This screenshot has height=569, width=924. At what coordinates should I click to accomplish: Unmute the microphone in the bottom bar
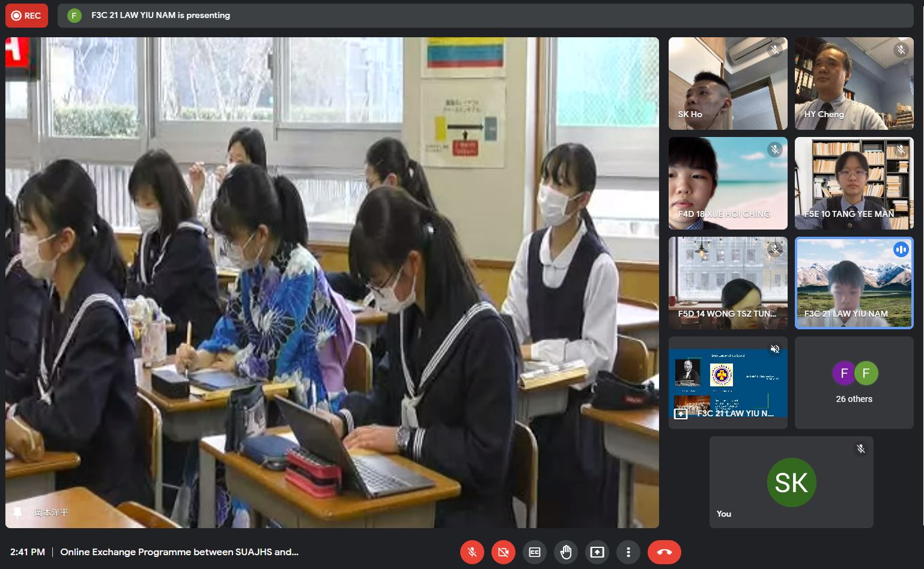(472, 552)
